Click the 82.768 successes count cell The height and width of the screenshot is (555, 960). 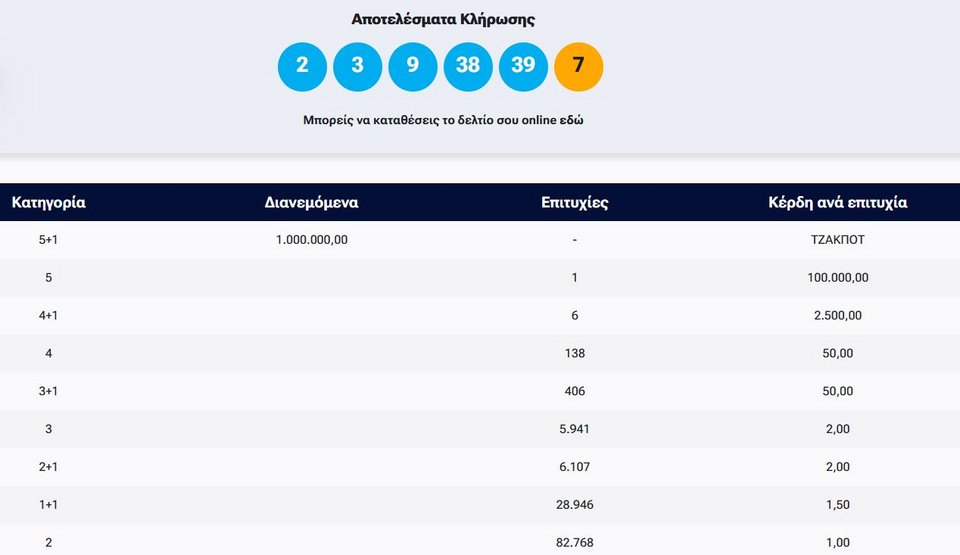[x=574, y=542]
